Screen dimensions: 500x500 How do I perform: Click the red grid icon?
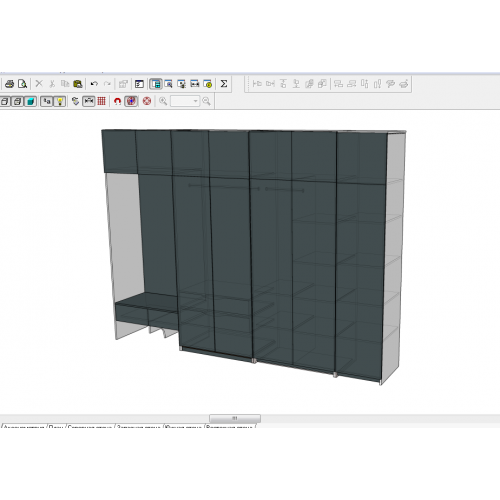tap(102, 101)
